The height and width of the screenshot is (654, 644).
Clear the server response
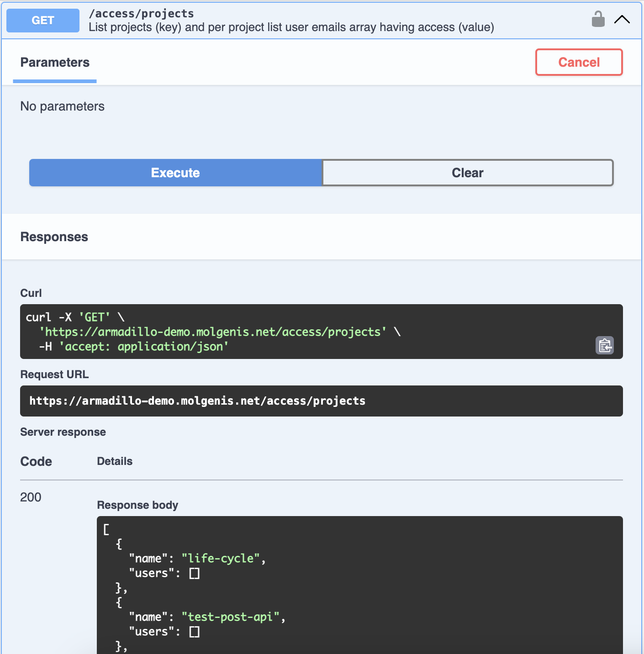pyautogui.click(x=468, y=173)
